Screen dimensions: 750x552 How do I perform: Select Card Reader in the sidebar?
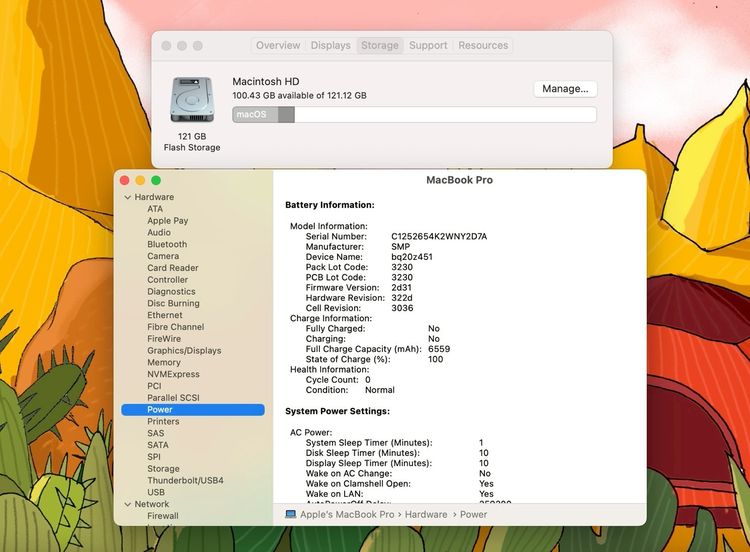point(173,268)
